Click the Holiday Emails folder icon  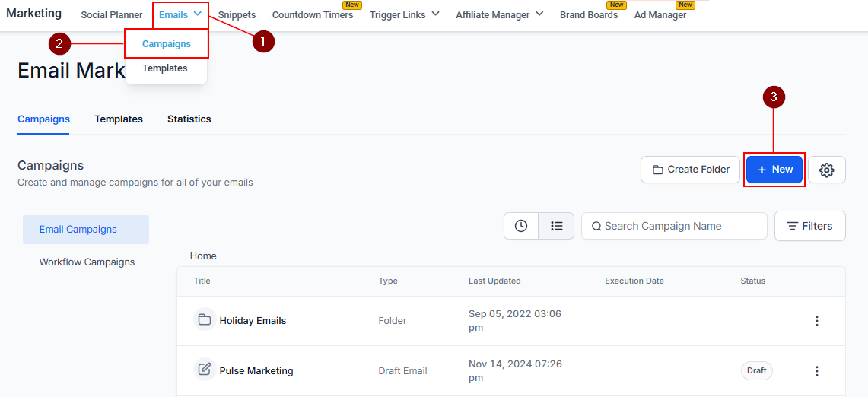click(x=205, y=319)
